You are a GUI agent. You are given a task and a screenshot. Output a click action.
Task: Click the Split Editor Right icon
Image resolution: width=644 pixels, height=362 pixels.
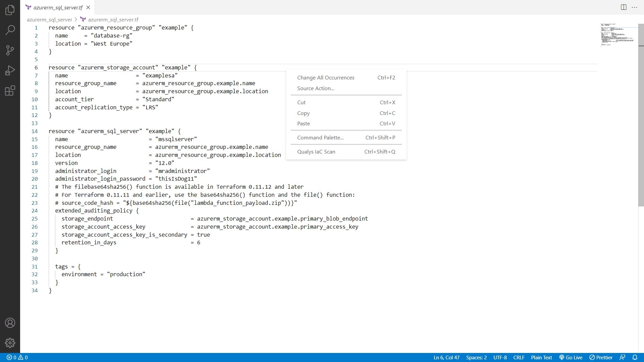[624, 7]
